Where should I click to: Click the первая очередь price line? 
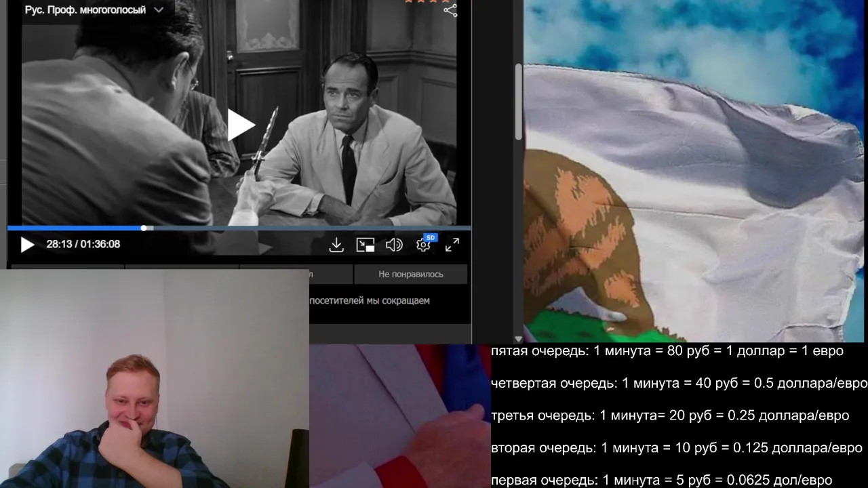click(661, 480)
